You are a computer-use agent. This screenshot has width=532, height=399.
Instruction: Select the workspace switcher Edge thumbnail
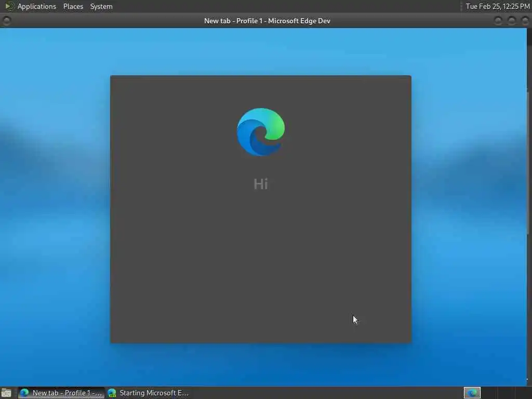[472, 393]
